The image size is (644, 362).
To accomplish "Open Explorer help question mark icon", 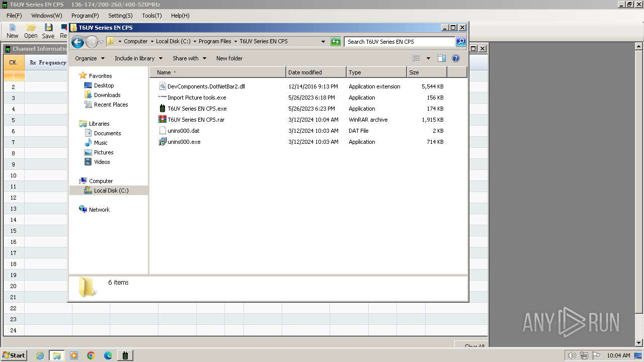I will (456, 58).
